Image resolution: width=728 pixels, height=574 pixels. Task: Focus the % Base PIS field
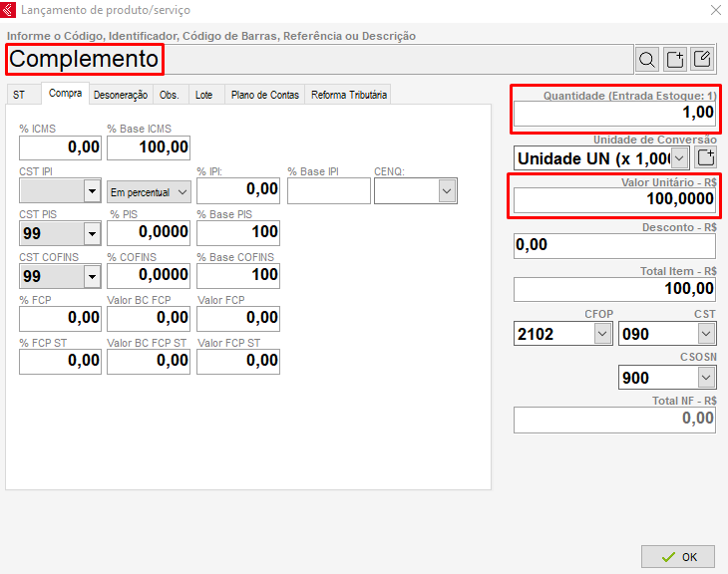pos(238,233)
